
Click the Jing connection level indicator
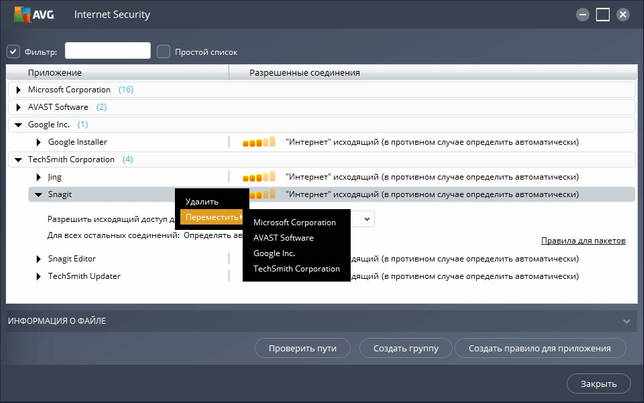point(259,177)
